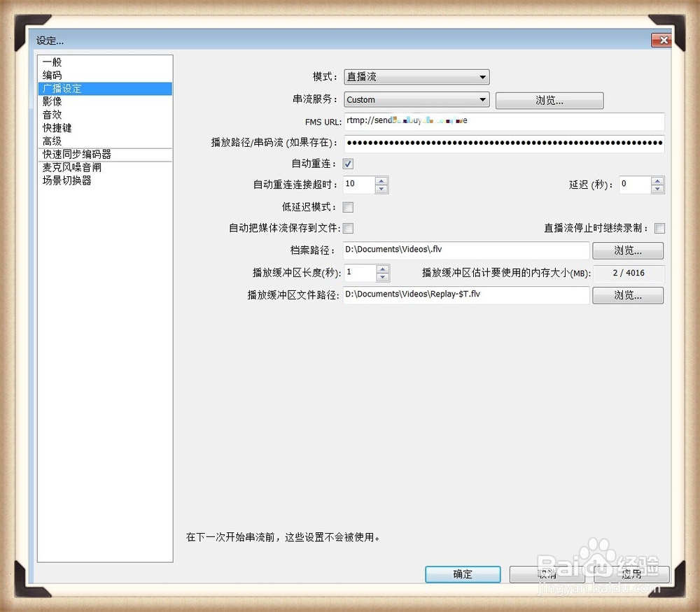This screenshot has height=612, width=700.
Task: Click the masked 播放路径/串码流 field
Action: 504,143
